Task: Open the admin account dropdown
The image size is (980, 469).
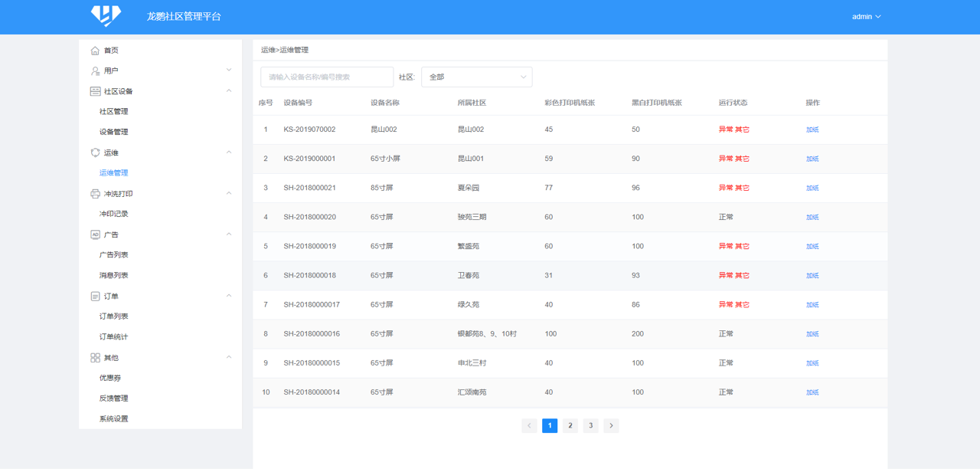Action: [866, 17]
